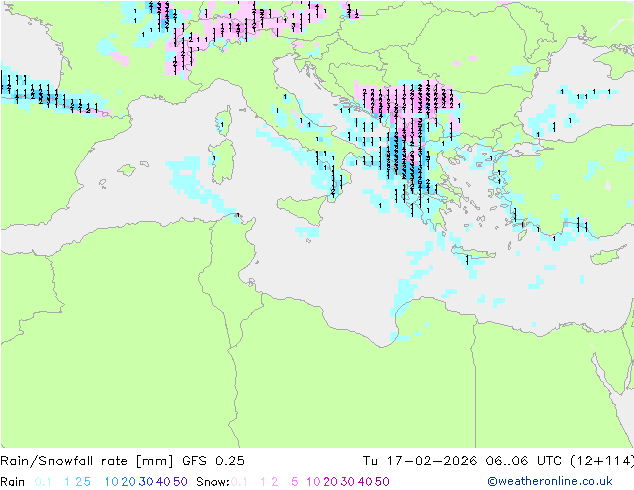Click the Rain legend value 50

tap(180, 482)
